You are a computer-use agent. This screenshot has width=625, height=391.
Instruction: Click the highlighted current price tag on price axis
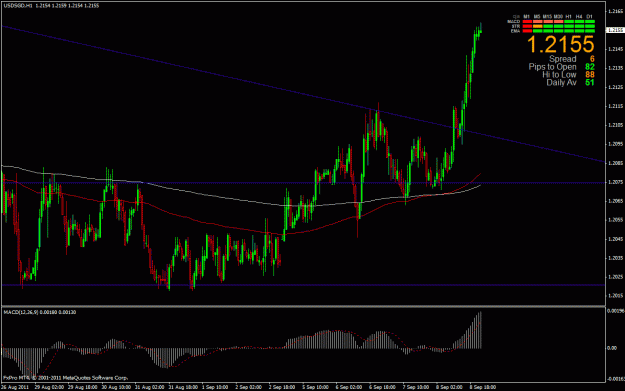615,30
